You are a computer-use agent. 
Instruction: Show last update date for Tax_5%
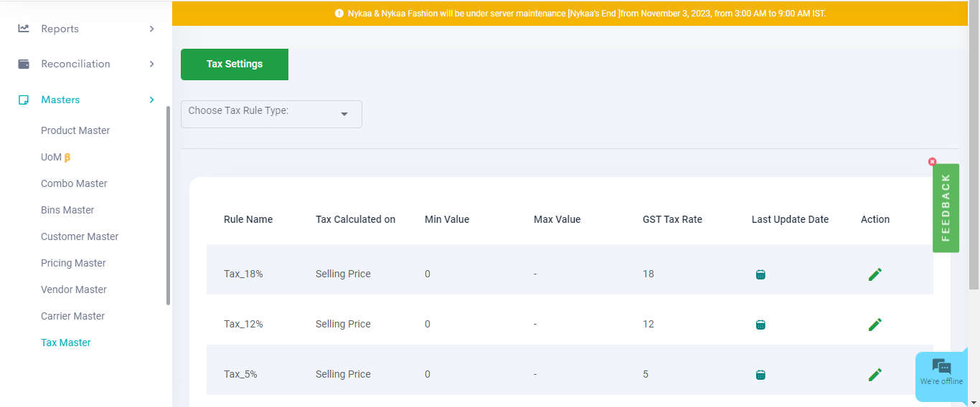pyautogui.click(x=760, y=374)
